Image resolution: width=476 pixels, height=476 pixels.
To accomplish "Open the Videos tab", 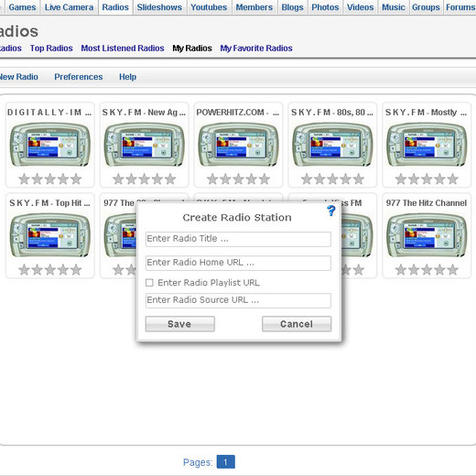I will (x=361, y=7).
